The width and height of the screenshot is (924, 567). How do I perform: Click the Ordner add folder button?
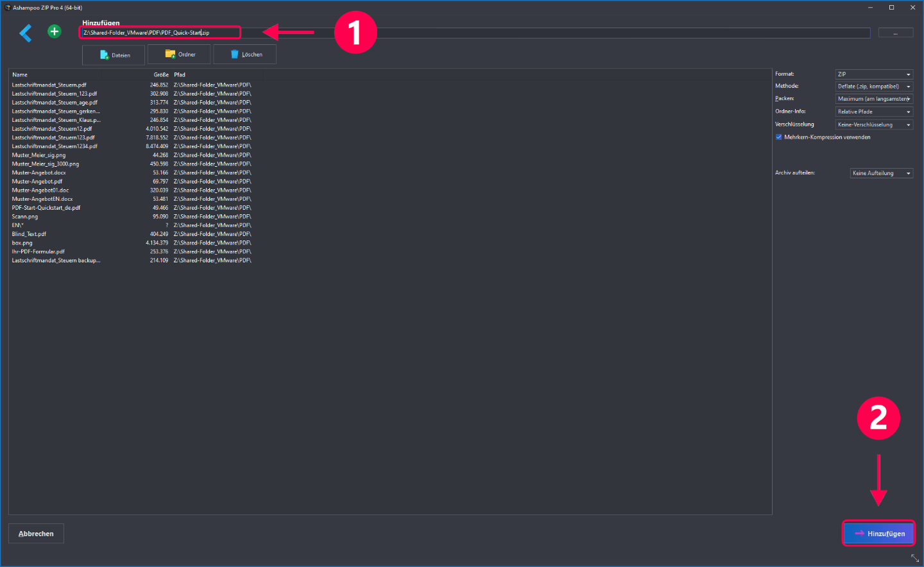tap(179, 55)
